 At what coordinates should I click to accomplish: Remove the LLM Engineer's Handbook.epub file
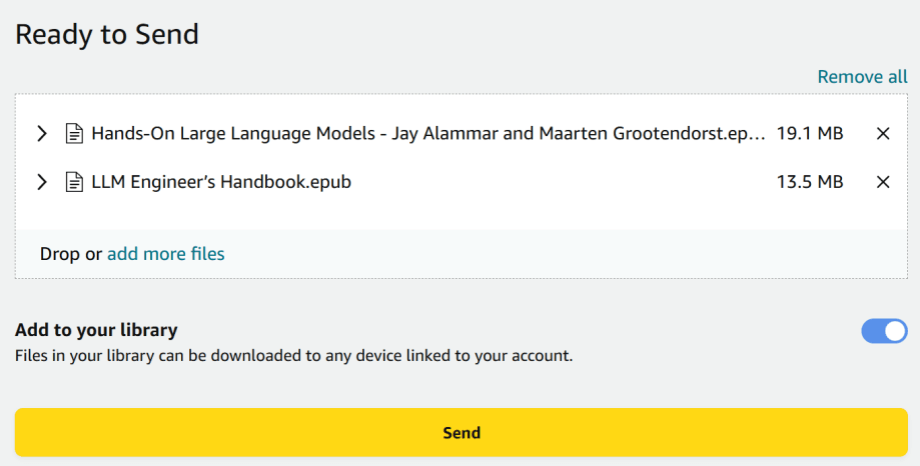coord(883,182)
